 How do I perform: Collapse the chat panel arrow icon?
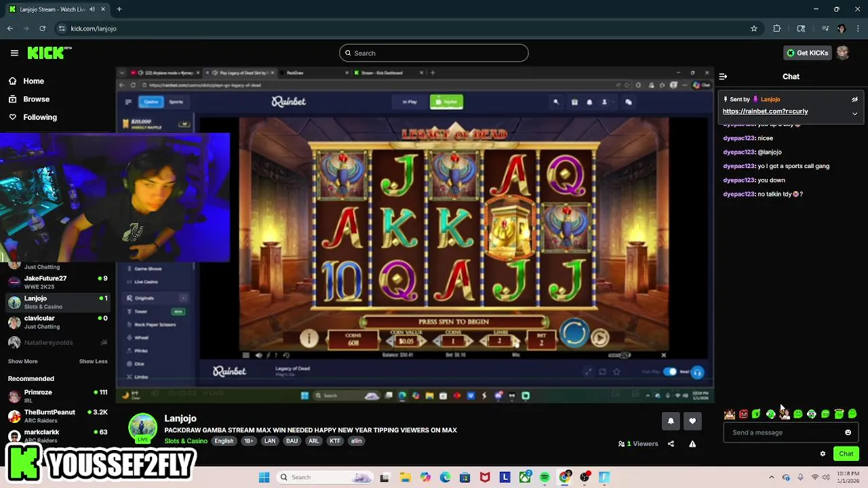[x=723, y=77]
